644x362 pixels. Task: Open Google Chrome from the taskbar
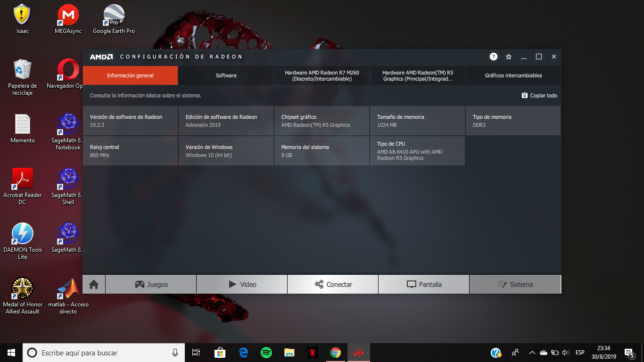coord(336,353)
